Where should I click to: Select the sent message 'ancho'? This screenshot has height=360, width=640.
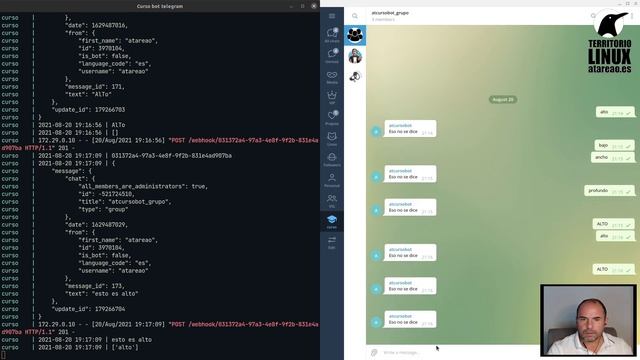[x=613, y=157]
